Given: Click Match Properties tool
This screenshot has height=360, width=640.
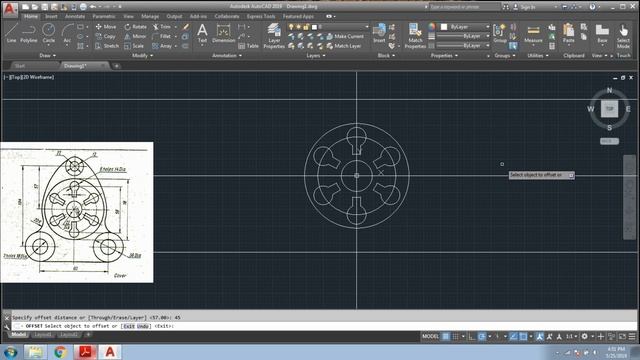Looking at the screenshot, I should tap(415, 36).
